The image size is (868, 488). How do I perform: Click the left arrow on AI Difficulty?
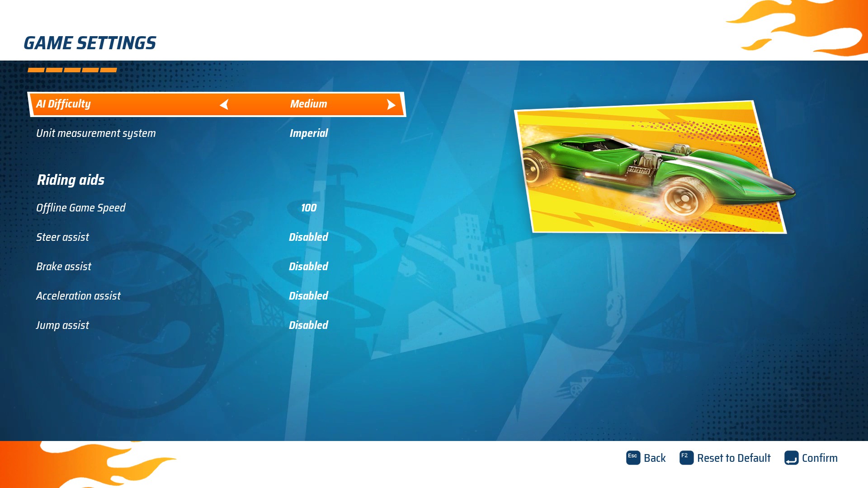coord(225,103)
